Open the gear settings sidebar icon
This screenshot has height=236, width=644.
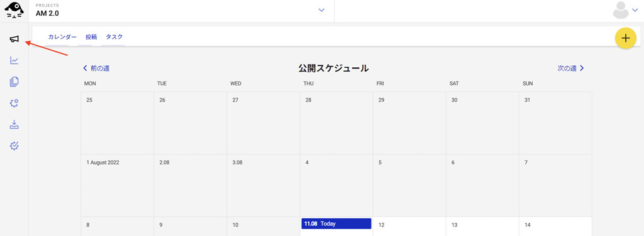pyautogui.click(x=14, y=103)
